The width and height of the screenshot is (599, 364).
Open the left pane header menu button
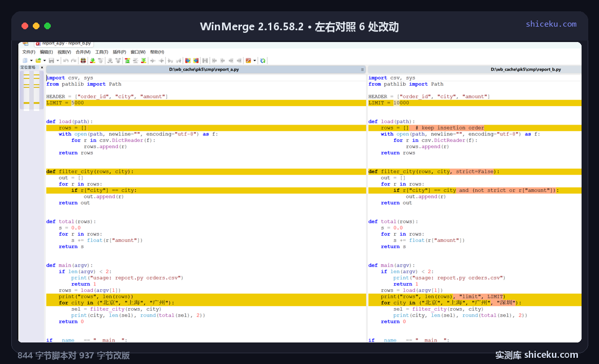pos(362,70)
